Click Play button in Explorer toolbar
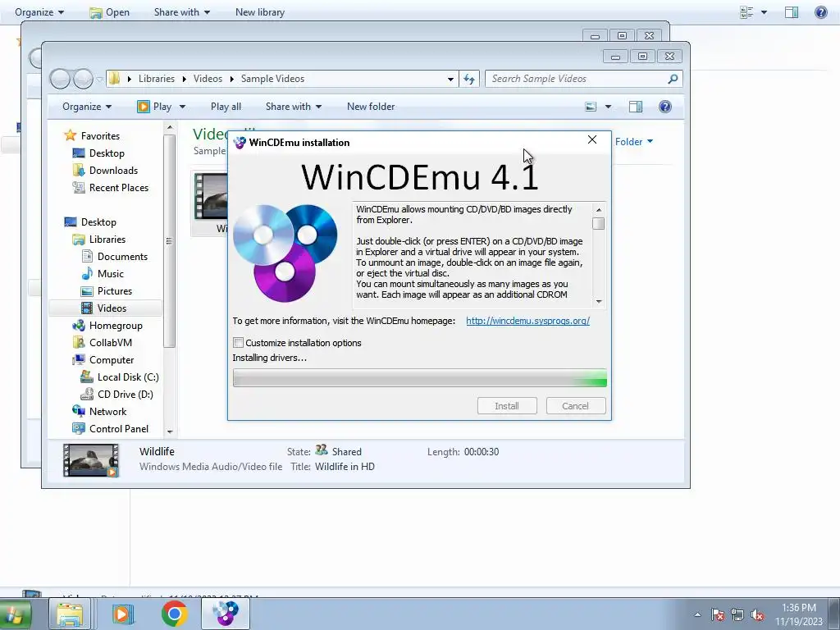The image size is (840, 630). point(155,107)
